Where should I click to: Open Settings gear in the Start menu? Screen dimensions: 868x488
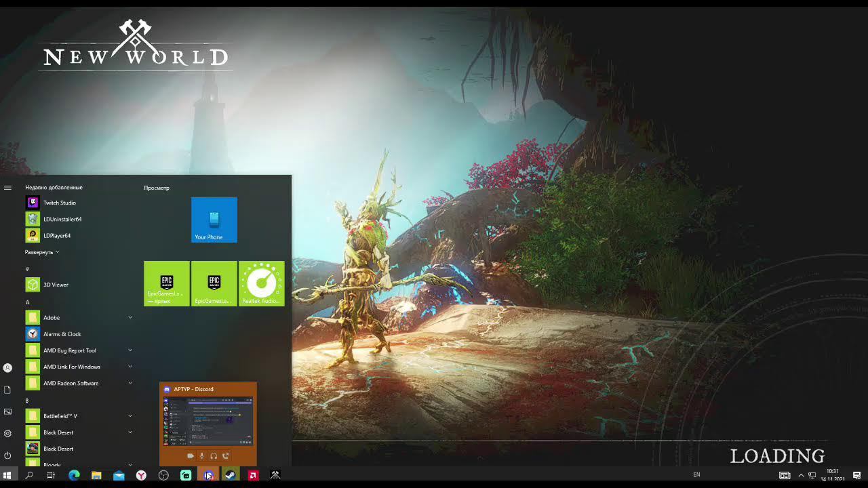[x=7, y=433]
